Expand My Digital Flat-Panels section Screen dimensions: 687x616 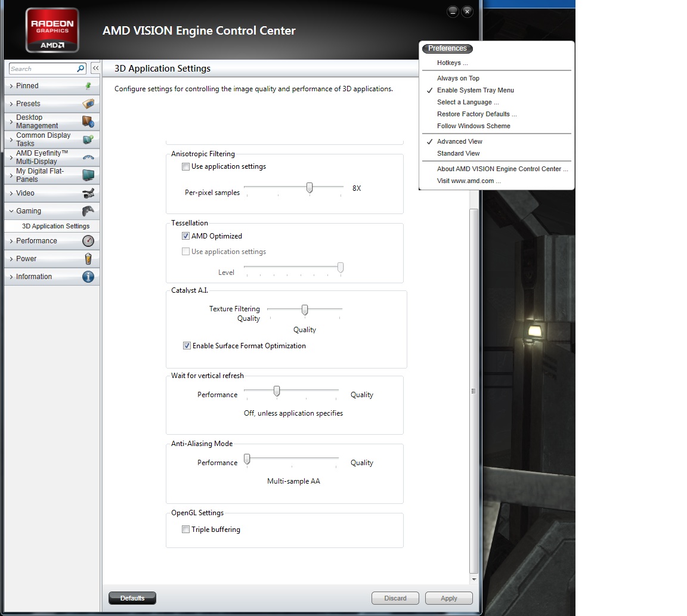[x=11, y=175]
